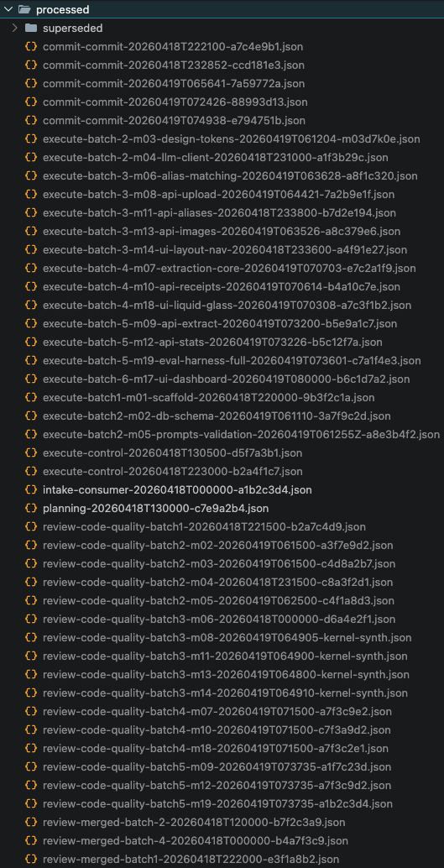Click JSON icon of commit-commit-20260418T222100-a7c4e9b1.json
Screen dimensions: 444x868
tap(31, 46)
